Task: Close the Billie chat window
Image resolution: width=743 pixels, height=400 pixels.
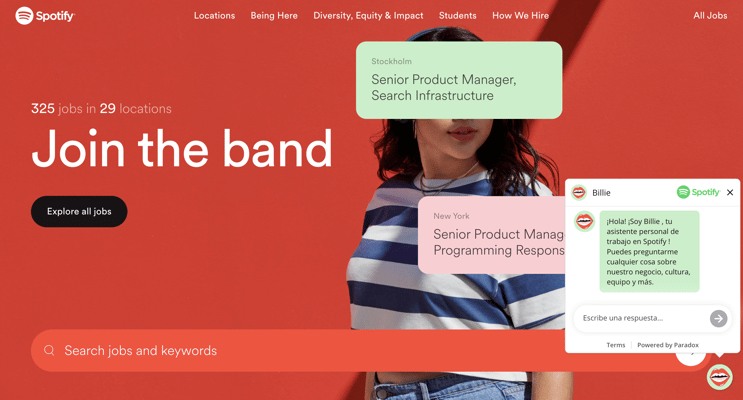Action: [730, 192]
